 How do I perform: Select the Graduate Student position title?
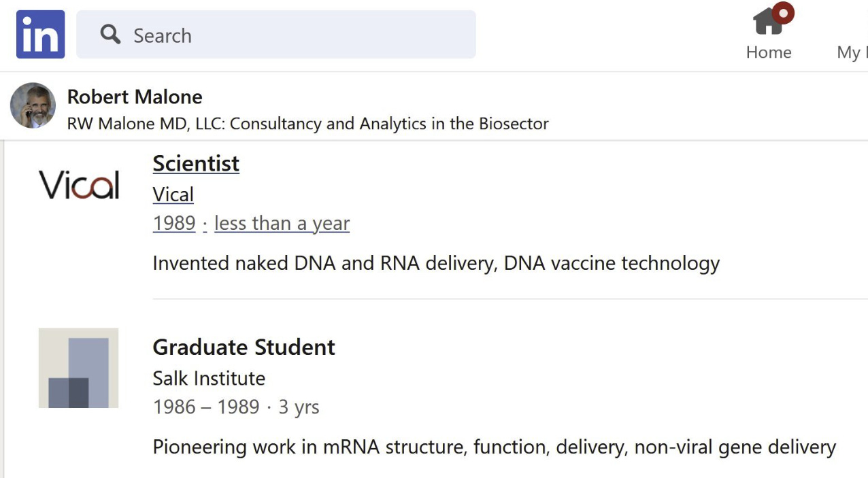(x=244, y=347)
